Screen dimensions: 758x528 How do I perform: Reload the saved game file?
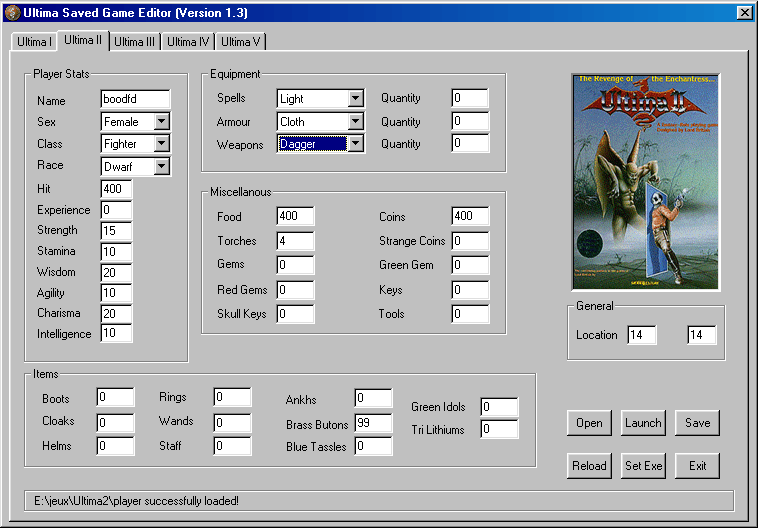[589, 466]
